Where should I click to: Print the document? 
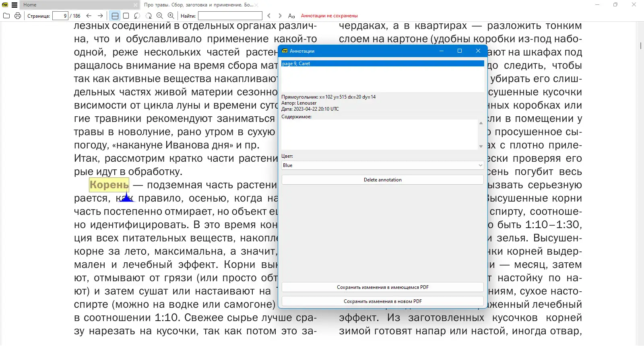(x=18, y=16)
